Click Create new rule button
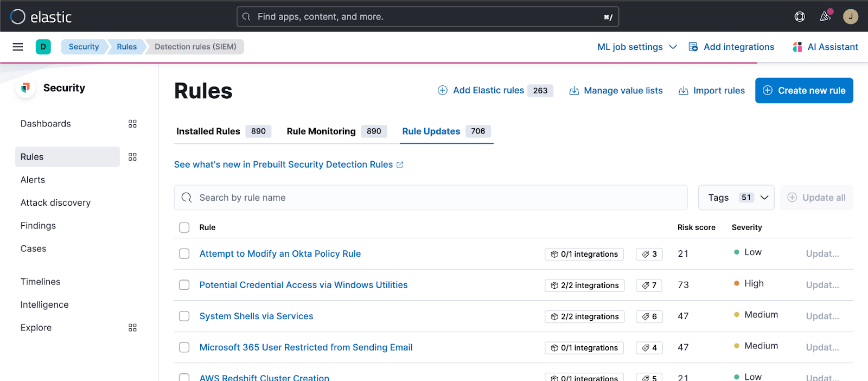The width and height of the screenshot is (868, 381). [804, 91]
